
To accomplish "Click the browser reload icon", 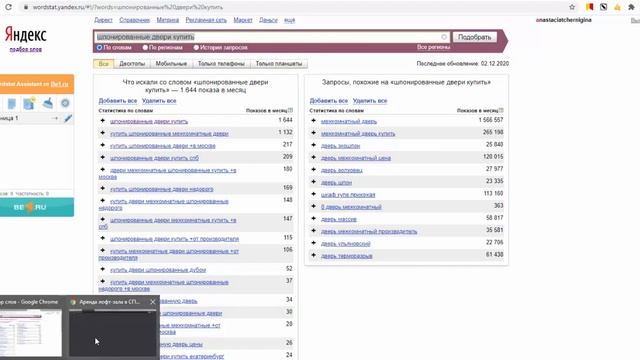I will pos(8,7).
